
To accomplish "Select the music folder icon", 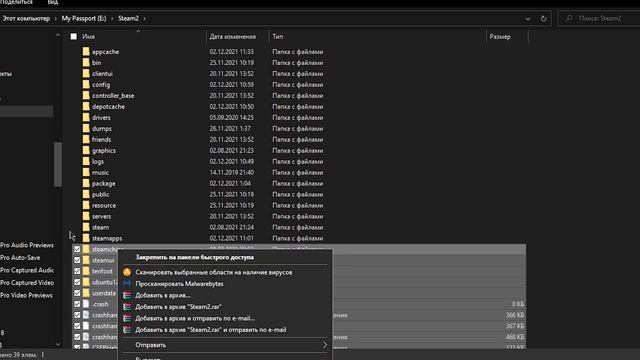I will tap(86, 173).
